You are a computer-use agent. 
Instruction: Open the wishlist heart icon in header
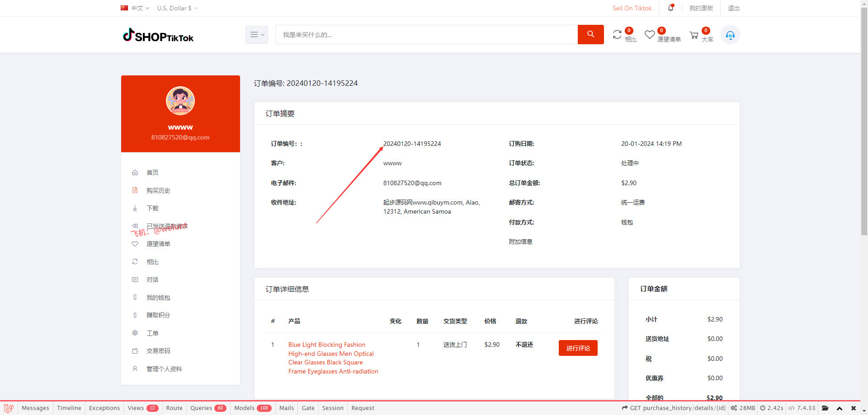pyautogui.click(x=650, y=35)
